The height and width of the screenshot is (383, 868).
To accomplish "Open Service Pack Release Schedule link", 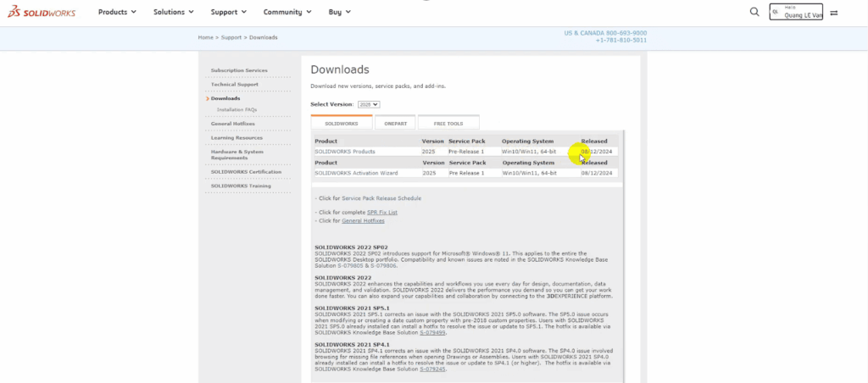I will (381, 198).
